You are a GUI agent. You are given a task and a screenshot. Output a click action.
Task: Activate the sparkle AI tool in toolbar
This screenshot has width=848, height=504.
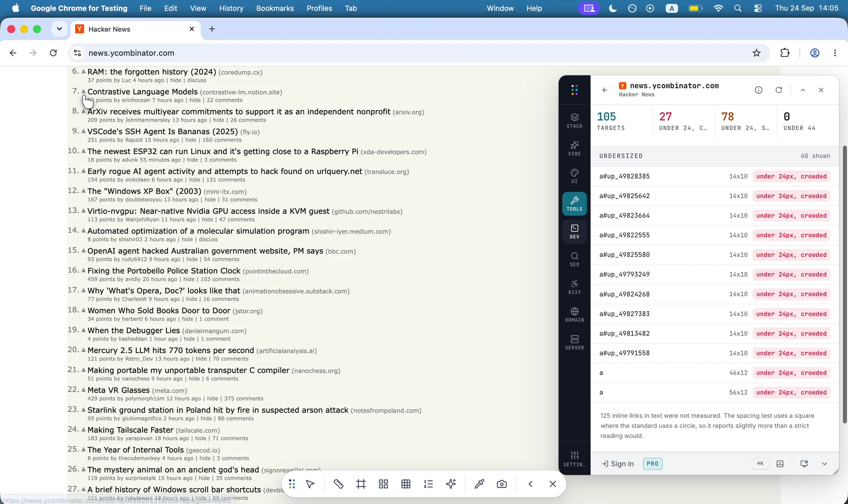(x=450, y=484)
